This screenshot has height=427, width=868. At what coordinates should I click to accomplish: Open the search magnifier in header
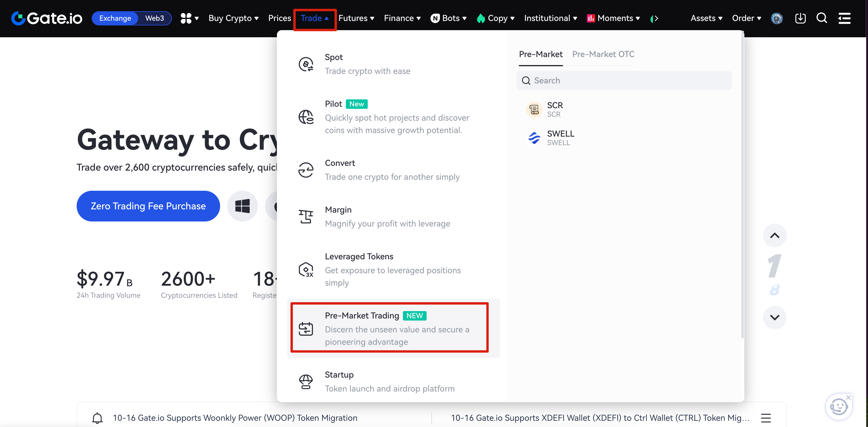click(x=822, y=18)
